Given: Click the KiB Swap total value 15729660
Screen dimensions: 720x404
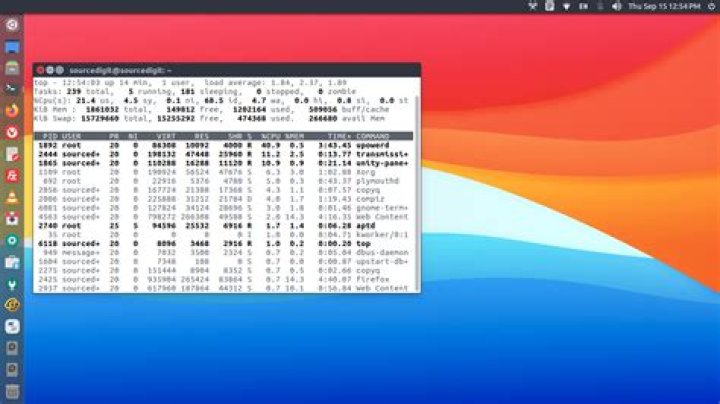Looking at the screenshot, I should (x=100, y=118).
